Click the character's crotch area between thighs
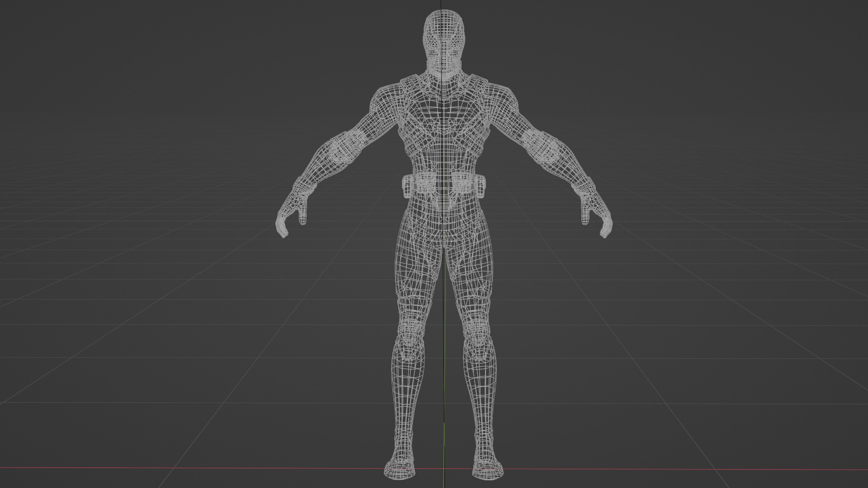The height and width of the screenshot is (488, 868). (x=444, y=236)
